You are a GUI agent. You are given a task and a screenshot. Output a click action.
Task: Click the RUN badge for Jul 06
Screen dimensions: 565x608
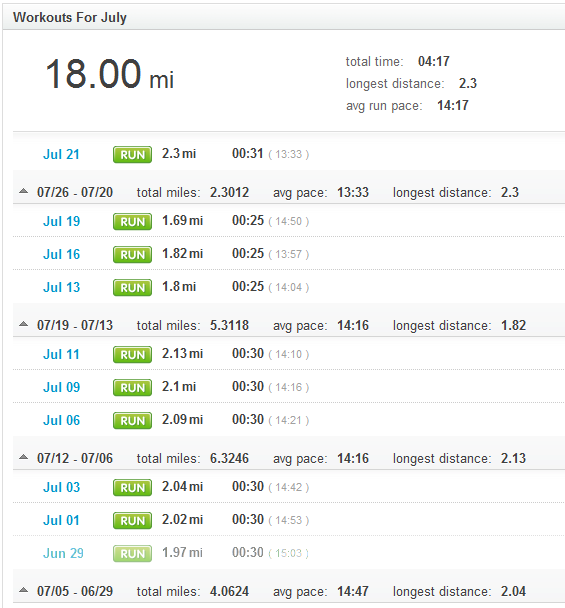[132, 421]
